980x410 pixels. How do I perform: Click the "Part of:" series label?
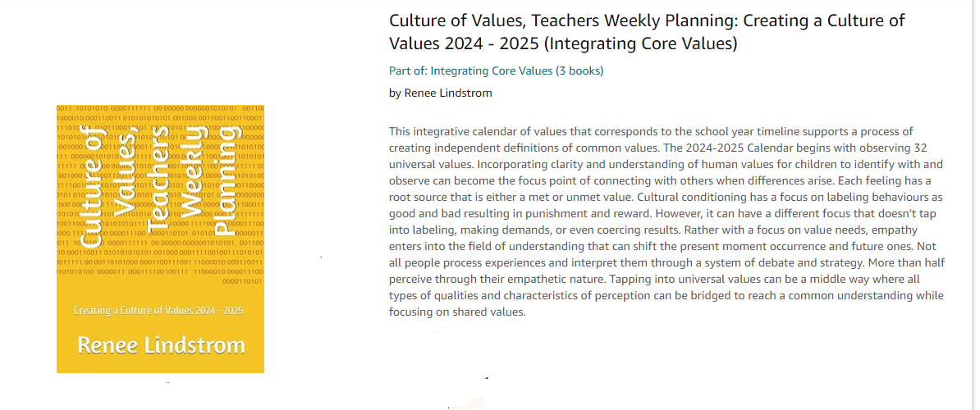click(x=408, y=71)
